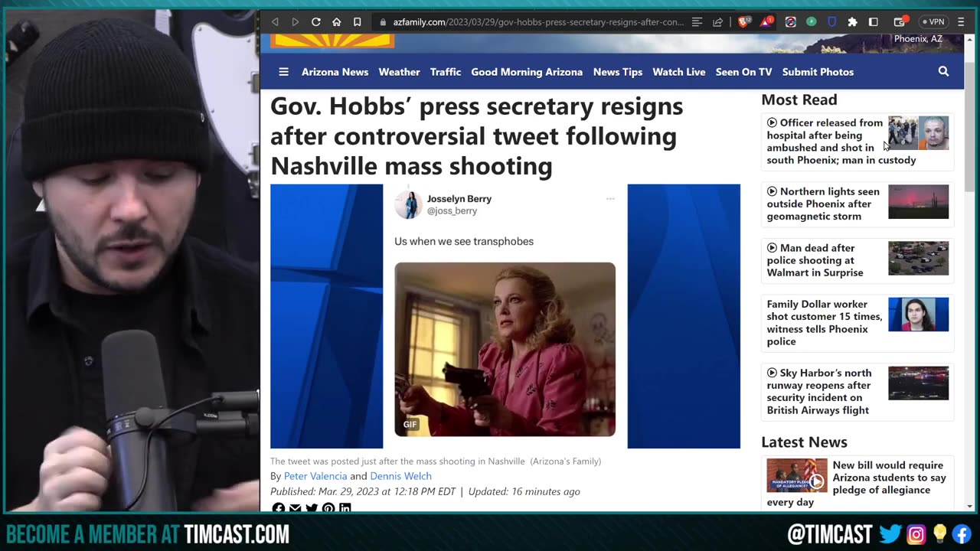Open reader mode from the address bar
Image resolution: width=980 pixels, height=551 pixels.
click(697, 22)
